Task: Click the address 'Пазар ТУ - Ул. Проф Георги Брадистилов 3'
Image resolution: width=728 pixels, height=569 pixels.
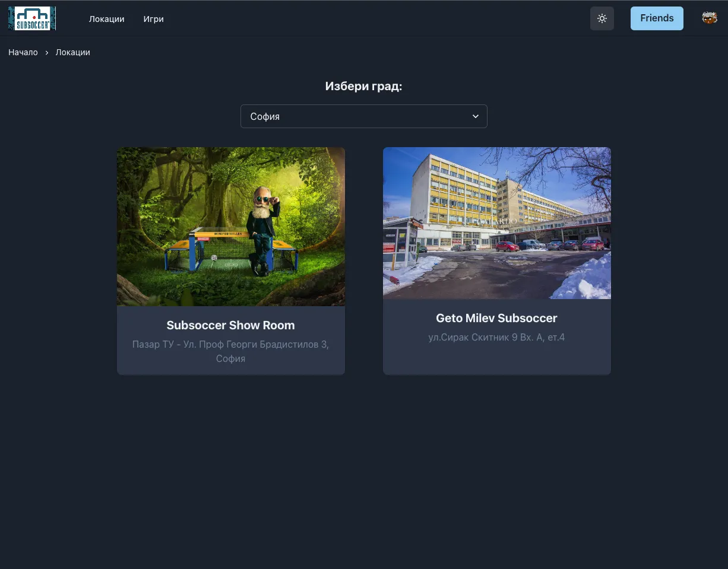Action: pos(231,351)
